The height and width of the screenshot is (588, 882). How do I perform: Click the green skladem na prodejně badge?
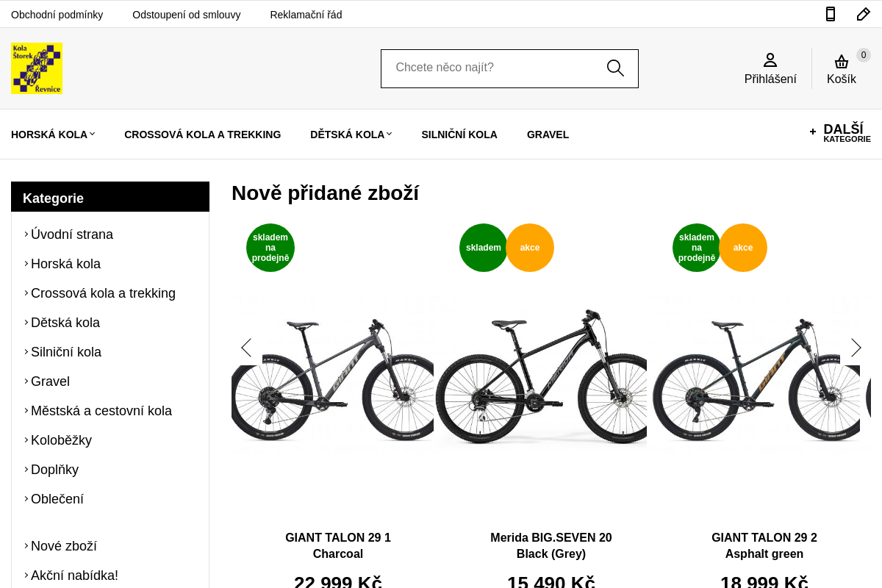point(270,248)
